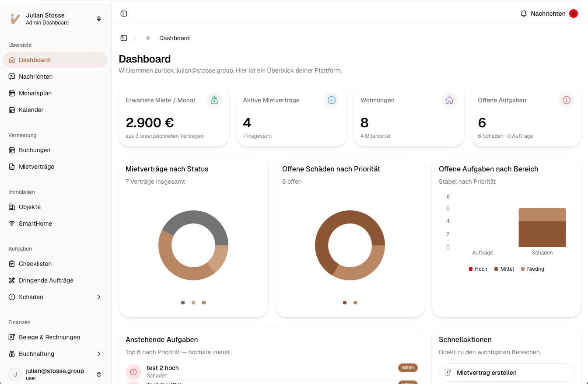This screenshot has height=384, width=588.
Task: Click the Schäden stacked bar
Action: pyautogui.click(x=542, y=228)
